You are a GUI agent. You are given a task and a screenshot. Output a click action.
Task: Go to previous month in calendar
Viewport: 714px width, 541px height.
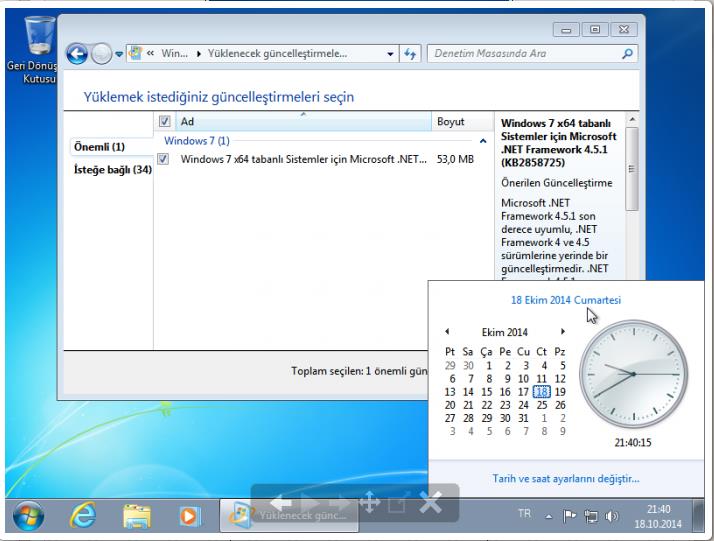[447, 332]
